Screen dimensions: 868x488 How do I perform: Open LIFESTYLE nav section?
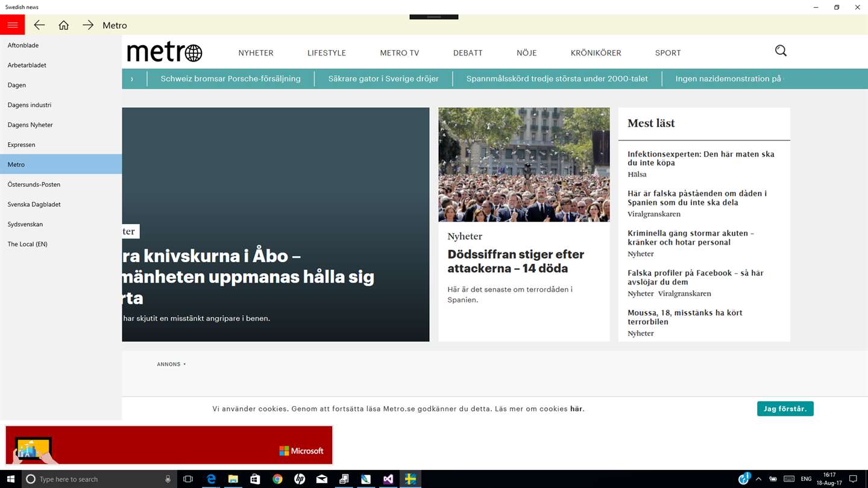pyautogui.click(x=327, y=53)
